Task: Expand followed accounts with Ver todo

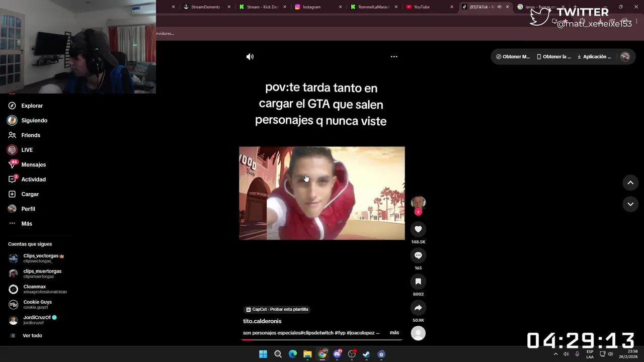Action: click(32, 335)
